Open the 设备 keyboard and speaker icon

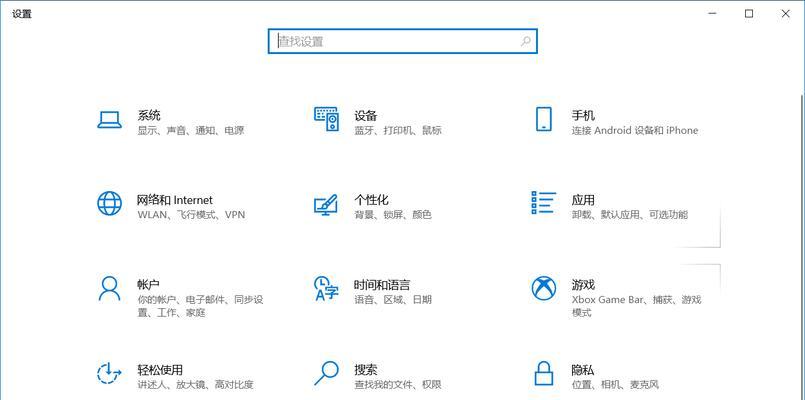327,120
